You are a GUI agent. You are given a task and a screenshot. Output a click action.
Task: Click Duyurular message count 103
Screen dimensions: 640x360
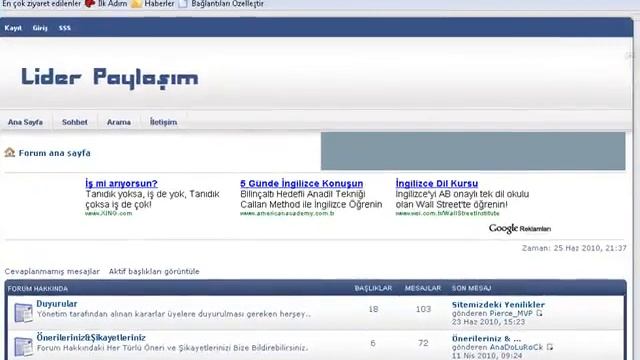point(423,309)
